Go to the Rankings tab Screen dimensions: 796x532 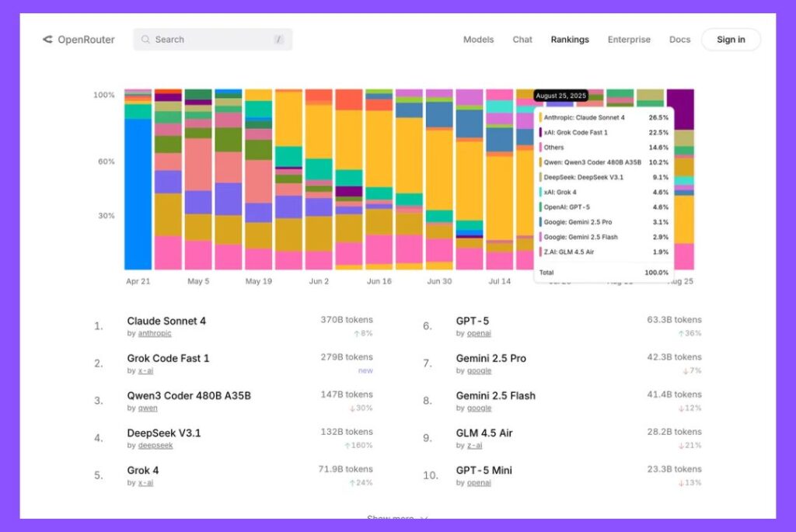[570, 40]
